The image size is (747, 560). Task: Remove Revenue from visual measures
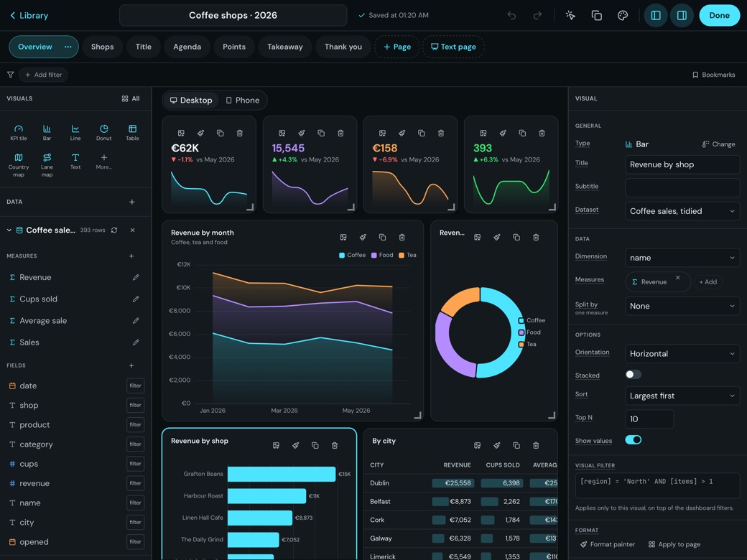678,278
